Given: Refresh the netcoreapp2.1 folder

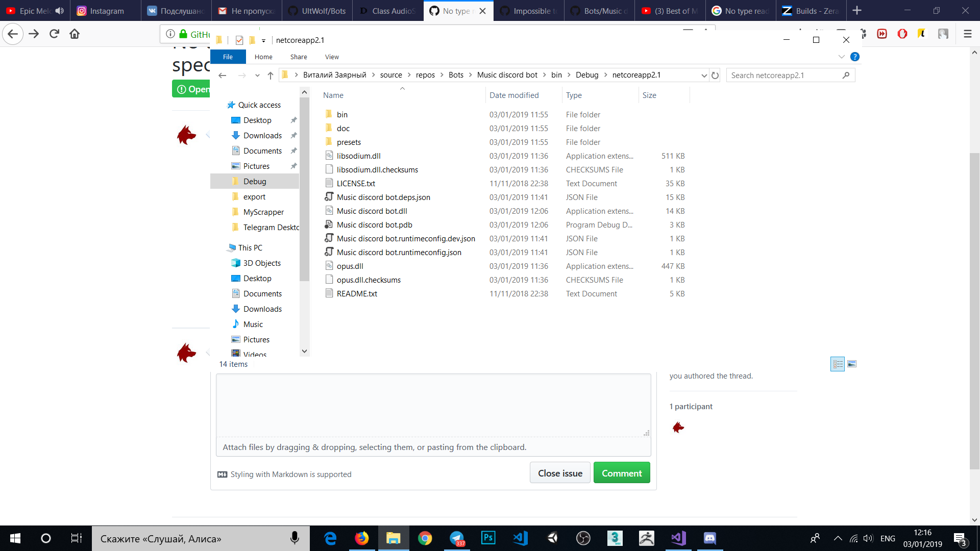Looking at the screenshot, I should click(715, 75).
